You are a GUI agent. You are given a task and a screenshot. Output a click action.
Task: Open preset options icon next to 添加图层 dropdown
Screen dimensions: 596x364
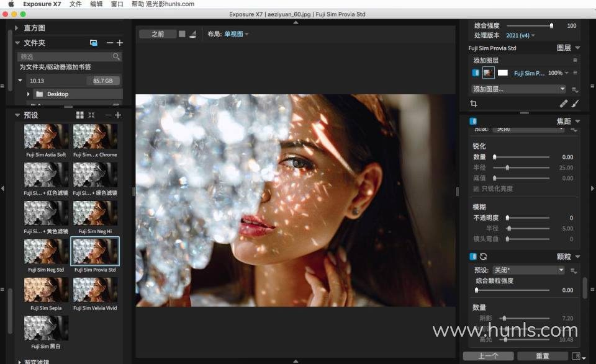(575, 89)
